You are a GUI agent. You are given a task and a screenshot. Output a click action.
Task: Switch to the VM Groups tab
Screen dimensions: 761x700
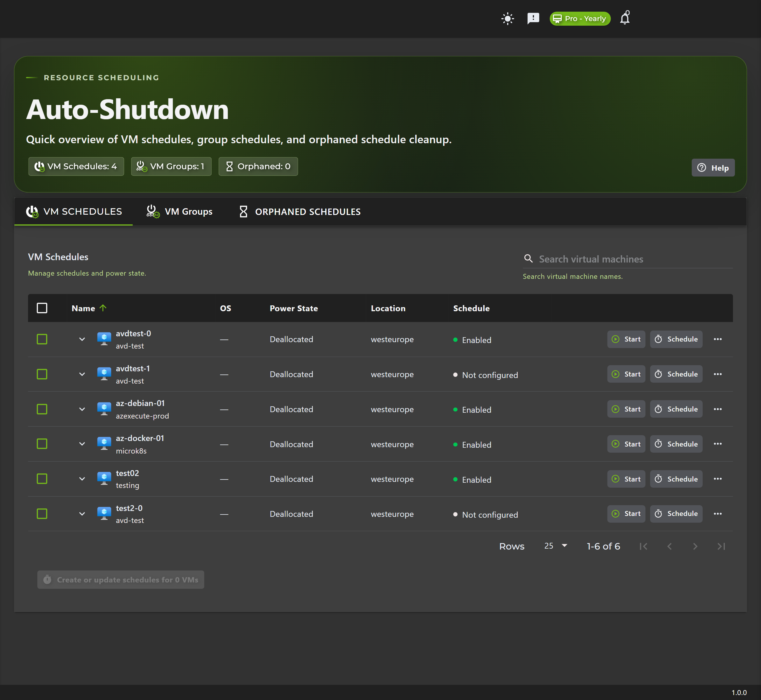pyautogui.click(x=180, y=211)
